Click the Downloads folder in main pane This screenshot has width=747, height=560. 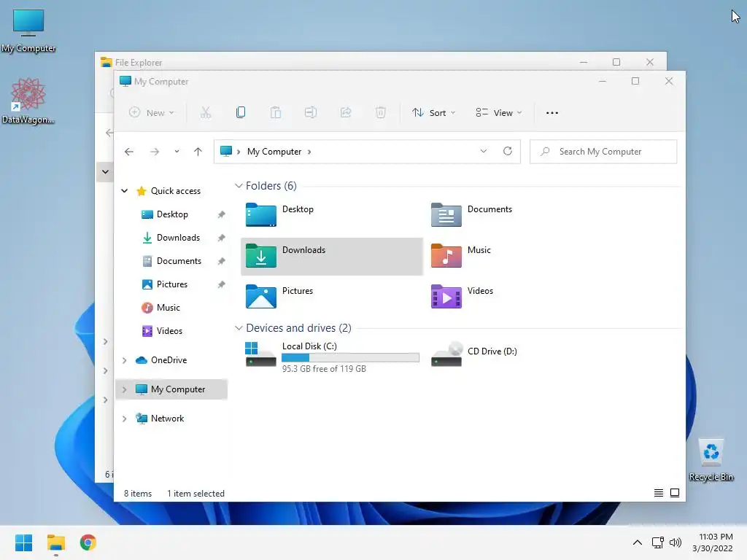[x=332, y=256]
